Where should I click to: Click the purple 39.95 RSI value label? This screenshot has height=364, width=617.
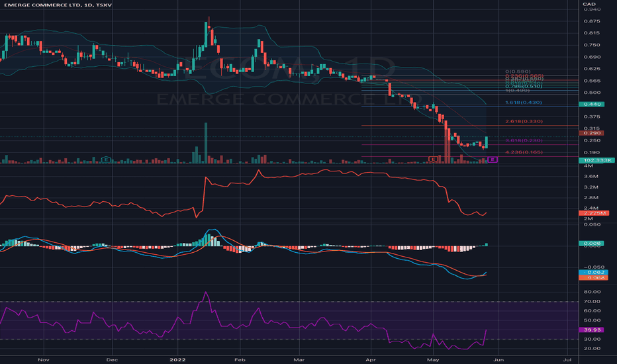click(592, 330)
